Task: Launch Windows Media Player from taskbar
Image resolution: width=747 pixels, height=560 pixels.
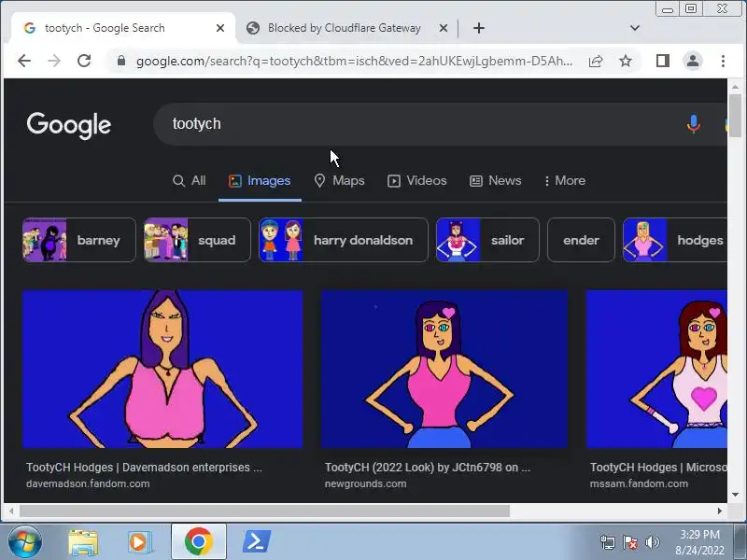Action: click(x=139, y=542)
